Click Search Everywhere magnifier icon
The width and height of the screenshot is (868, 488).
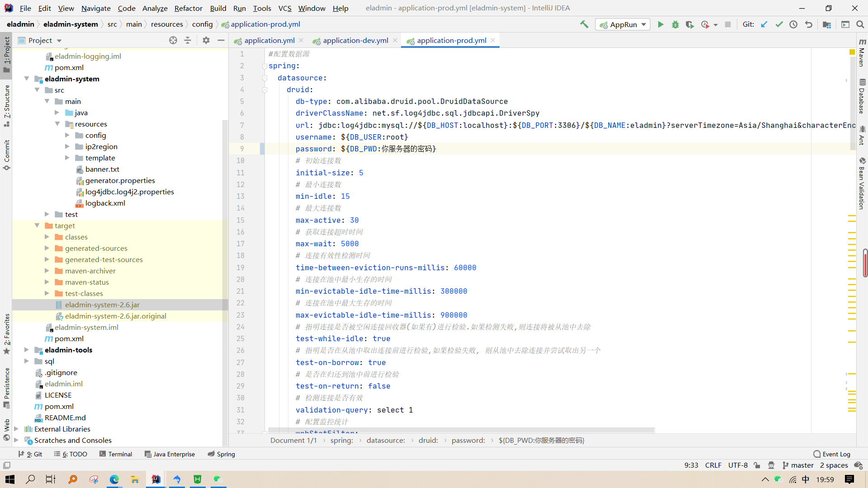pos(860,24)
